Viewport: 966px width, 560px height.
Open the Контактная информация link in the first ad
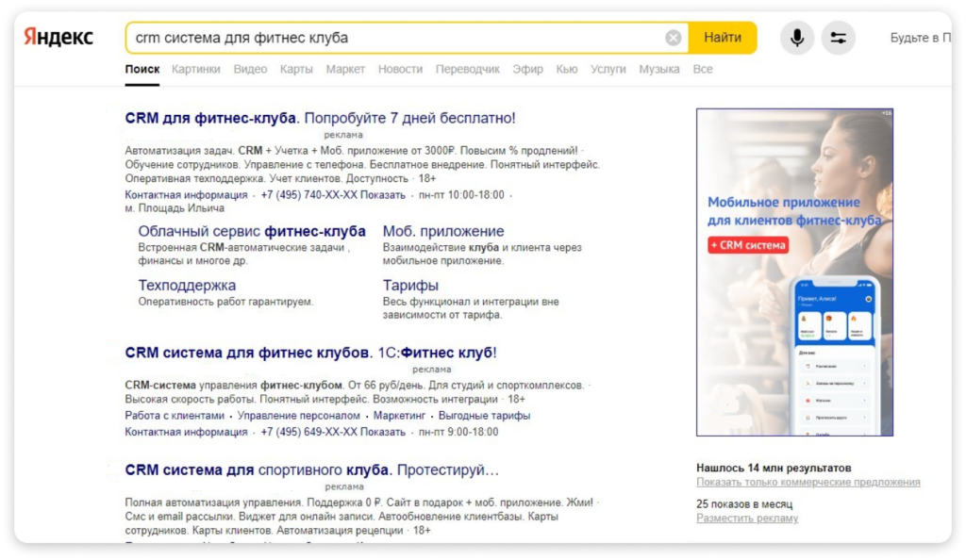[x=186, y=195]
